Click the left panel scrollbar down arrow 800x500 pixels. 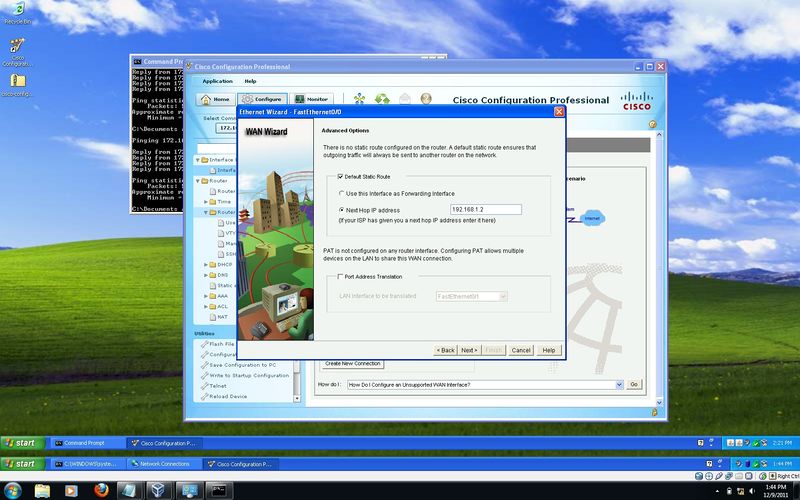tap(297, 398)
